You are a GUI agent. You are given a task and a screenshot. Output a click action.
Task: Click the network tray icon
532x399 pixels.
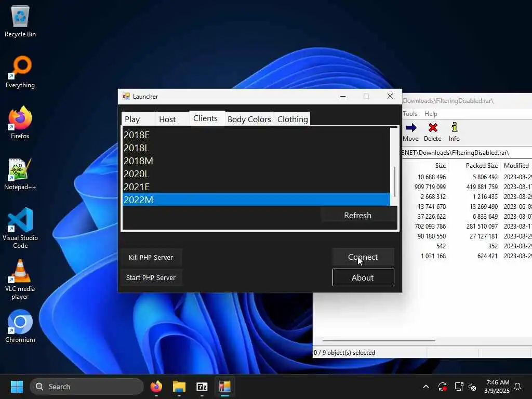(x=459, y=387)
